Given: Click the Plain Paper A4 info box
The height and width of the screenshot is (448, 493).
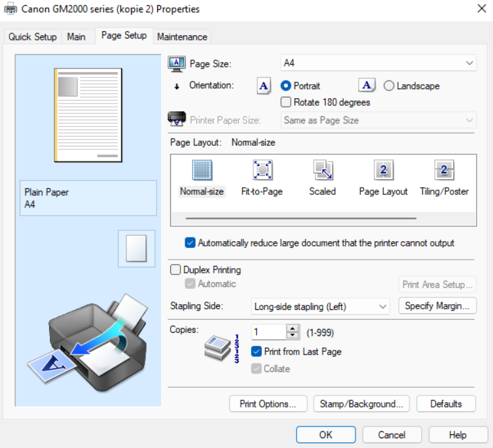Looking at the screenshot, I should (x=88, y=198).
